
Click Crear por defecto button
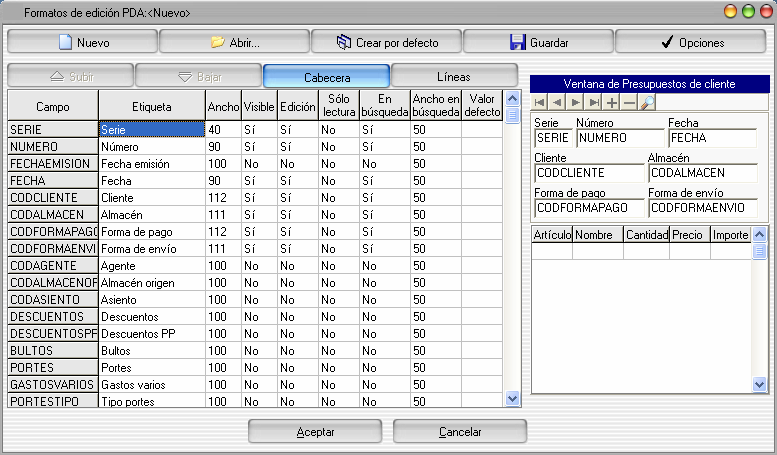tap(386, 43)
